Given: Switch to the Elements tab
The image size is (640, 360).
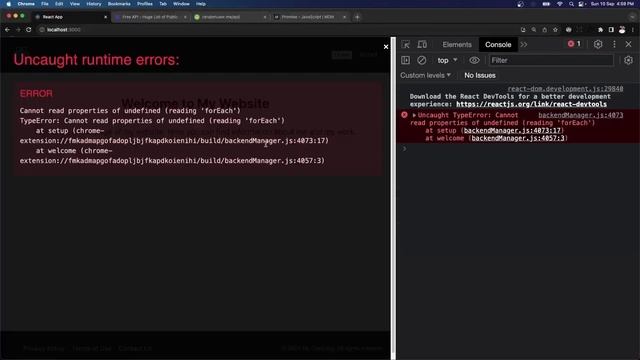Looking at the screenshot, I should click(457, 44).
